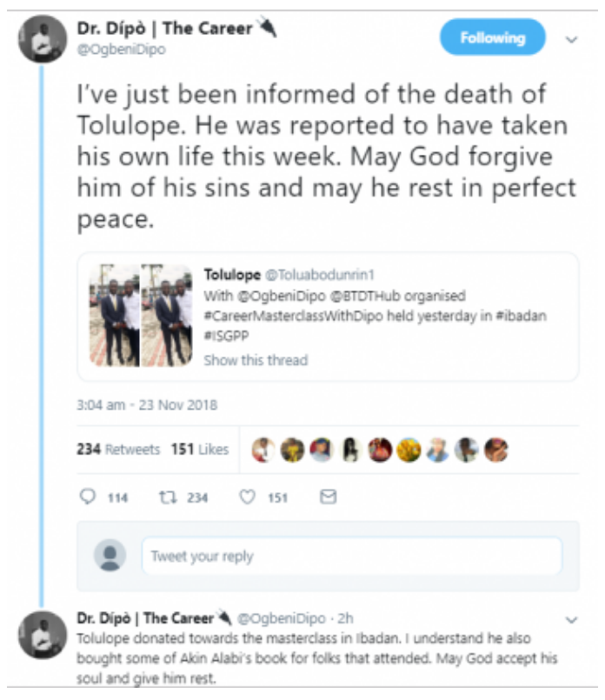Open the chevron menu on the reply tweet
This screenshot has height=700, width=605.
tap(572, 620)
